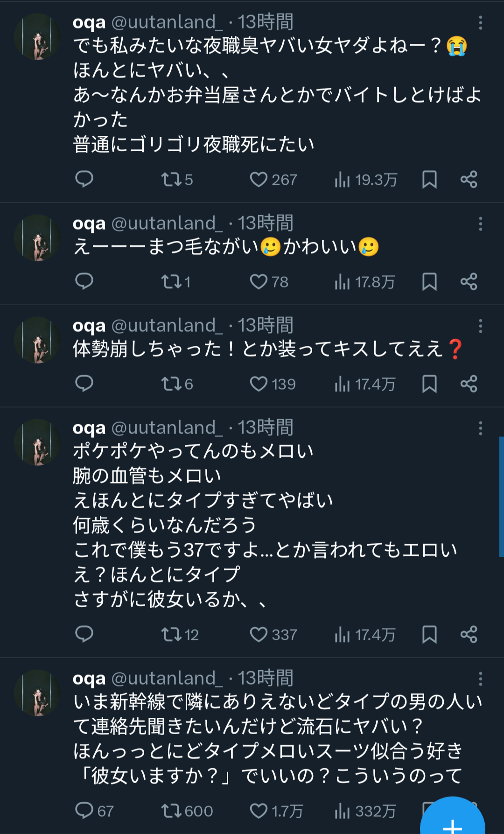Reply to the キスしてええ tweet

(84, 384)
